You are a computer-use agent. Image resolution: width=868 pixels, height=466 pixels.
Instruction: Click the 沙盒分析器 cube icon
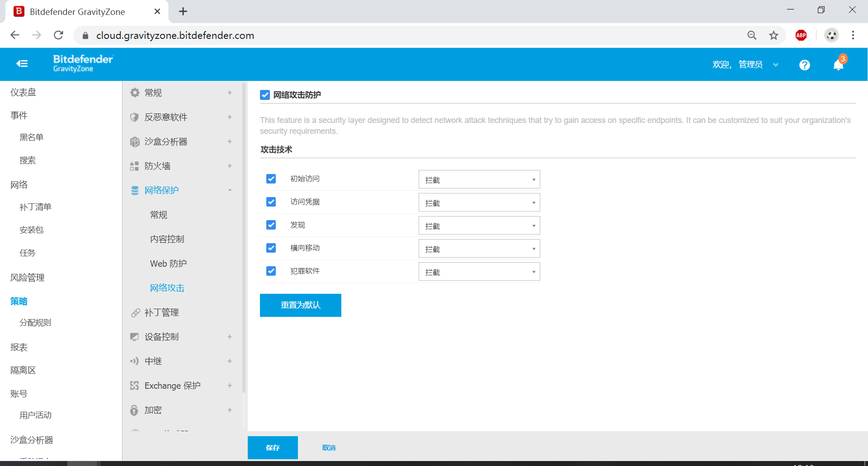pos(135,141)
